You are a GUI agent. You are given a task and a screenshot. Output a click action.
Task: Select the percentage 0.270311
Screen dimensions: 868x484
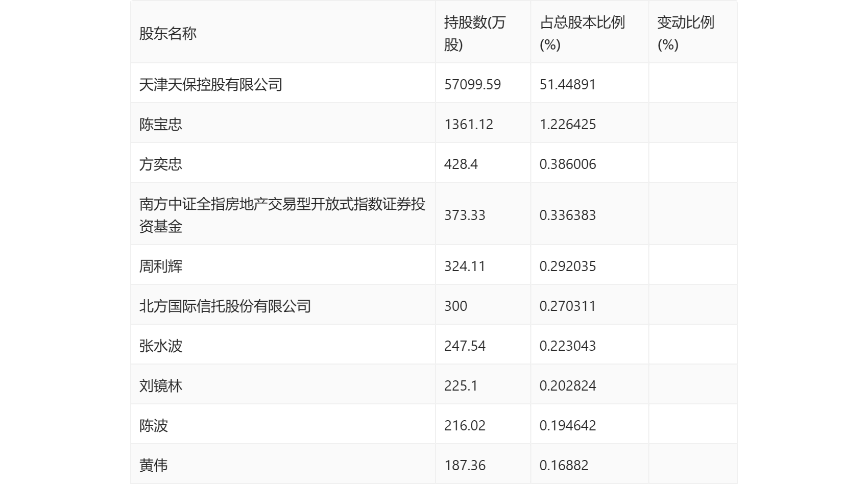pyautogui.click(x=568, y=306)
